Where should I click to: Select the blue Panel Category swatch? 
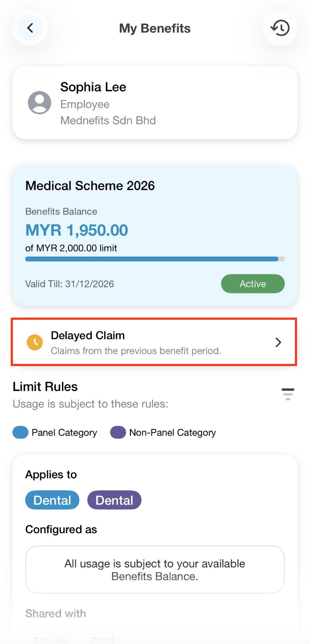point(20,432)
